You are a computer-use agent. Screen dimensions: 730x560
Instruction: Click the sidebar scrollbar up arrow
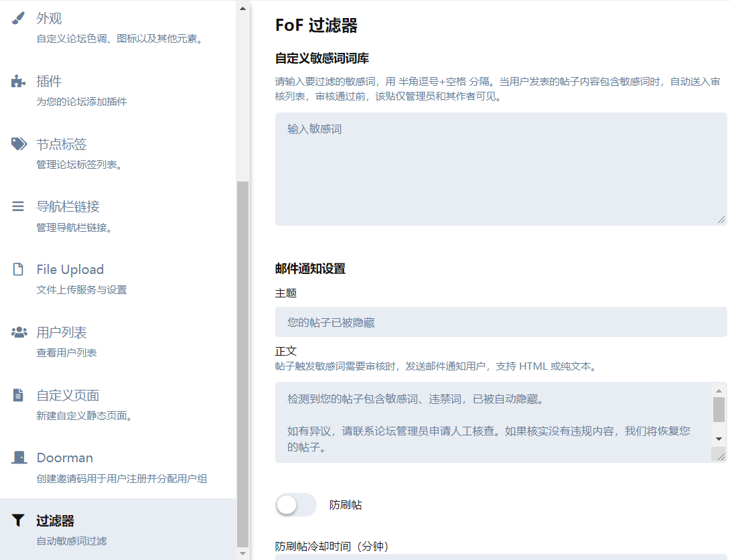(243, 7)
